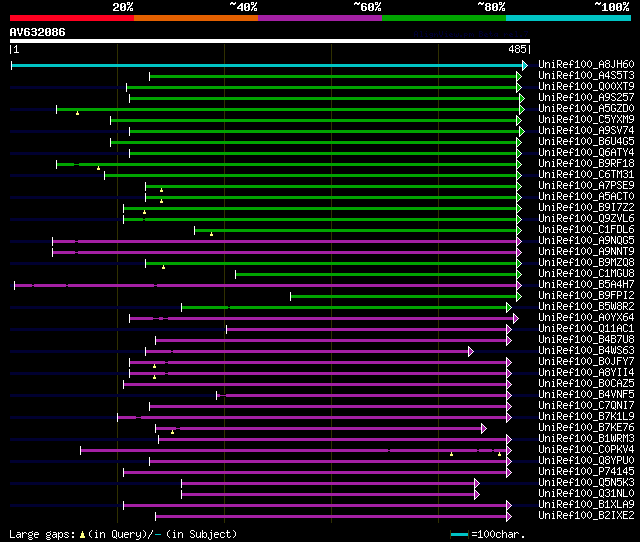Click the yellow gap marker under UniRef100_A5GZD0
The width and height of the screenshot is (640, 542).
(78, 113)
